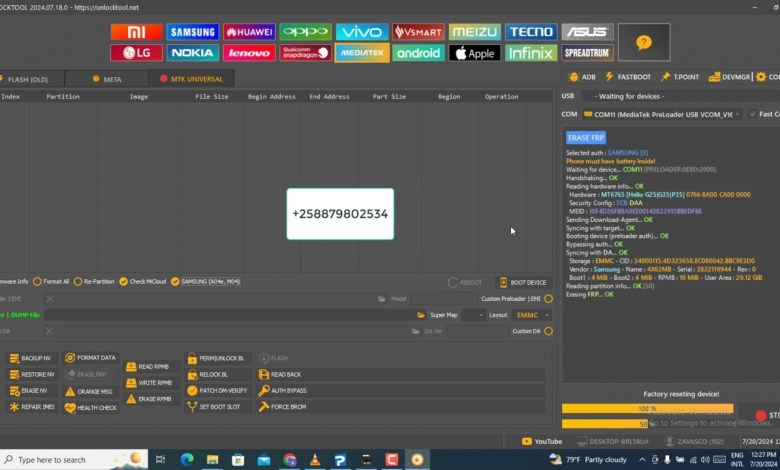Select the Format All radio option
This screenshot has width=780, height=470.
click(x=51, y=282)
